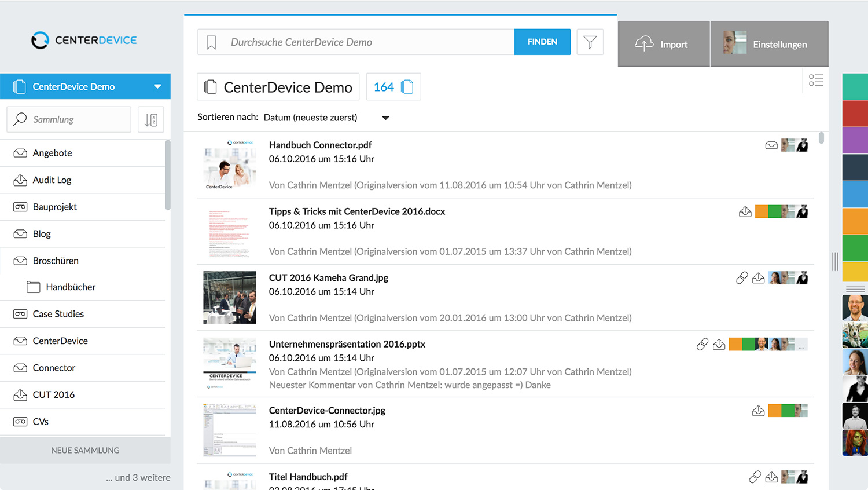Open CUT 2016 Kameha Grand.jpg title
This screenshot has height=490, width=868.
coord(329,277)
